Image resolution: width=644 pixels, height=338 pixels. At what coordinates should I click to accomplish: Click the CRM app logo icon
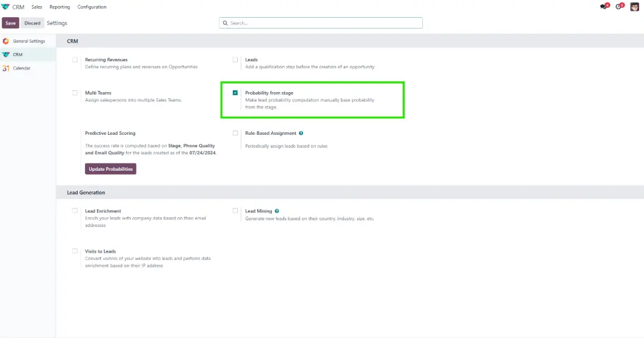point(6,7)
